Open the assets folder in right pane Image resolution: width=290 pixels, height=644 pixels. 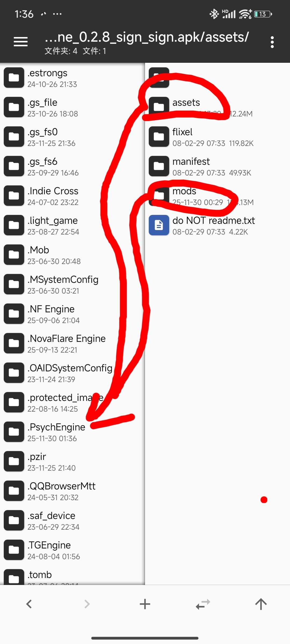(x=218, y=107)
